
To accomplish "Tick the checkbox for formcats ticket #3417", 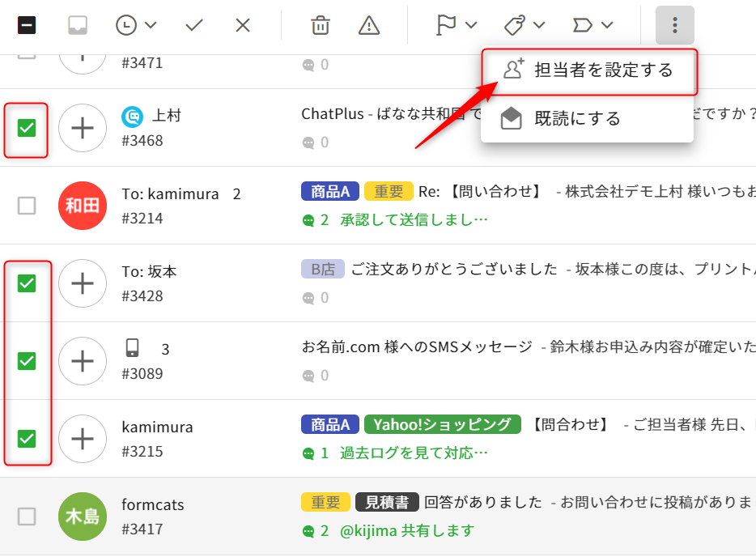I will pos(27,517).
